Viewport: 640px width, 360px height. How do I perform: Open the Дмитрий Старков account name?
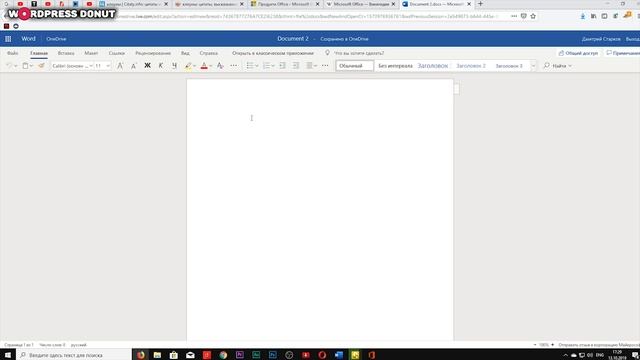[601, 39]
